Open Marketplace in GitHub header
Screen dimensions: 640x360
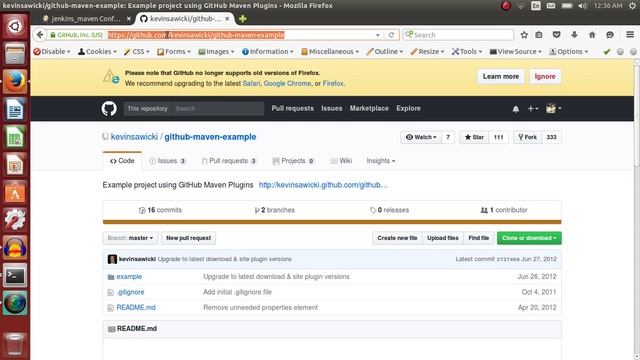tap(369, 109)
